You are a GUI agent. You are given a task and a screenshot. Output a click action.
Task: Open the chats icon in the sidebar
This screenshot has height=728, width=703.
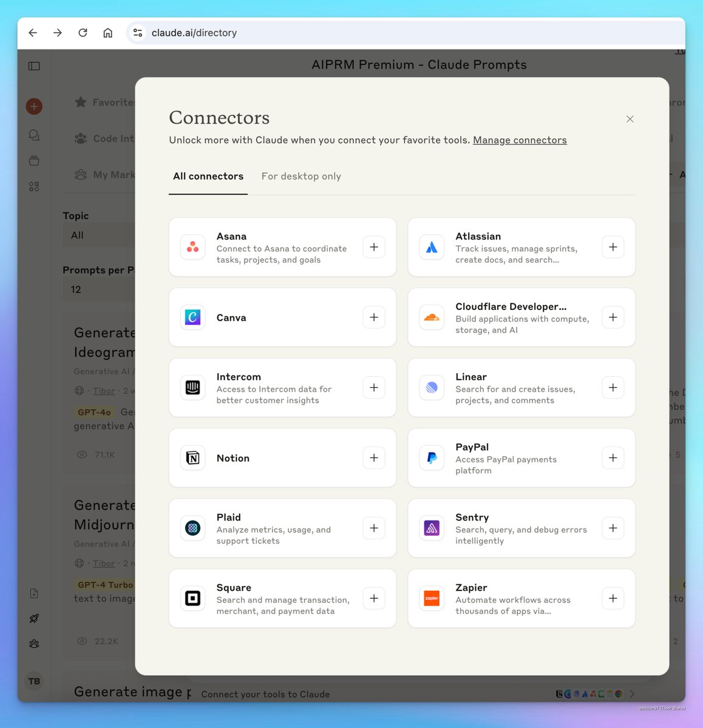click(x=34, y=135)
